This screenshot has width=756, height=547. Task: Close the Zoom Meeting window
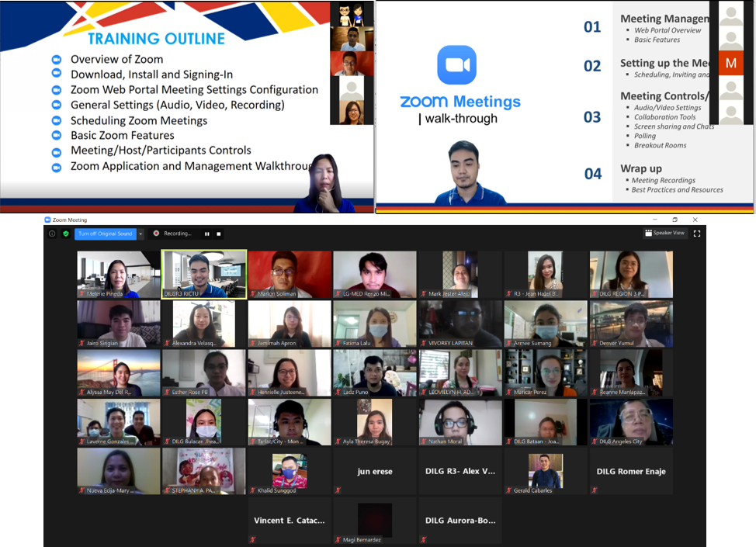tap(695, 220)
